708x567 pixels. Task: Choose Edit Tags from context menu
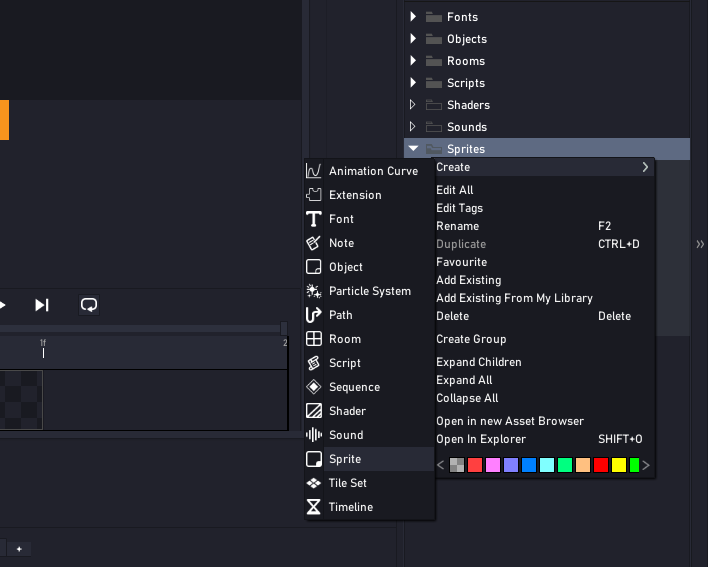(x=460, y=208)
